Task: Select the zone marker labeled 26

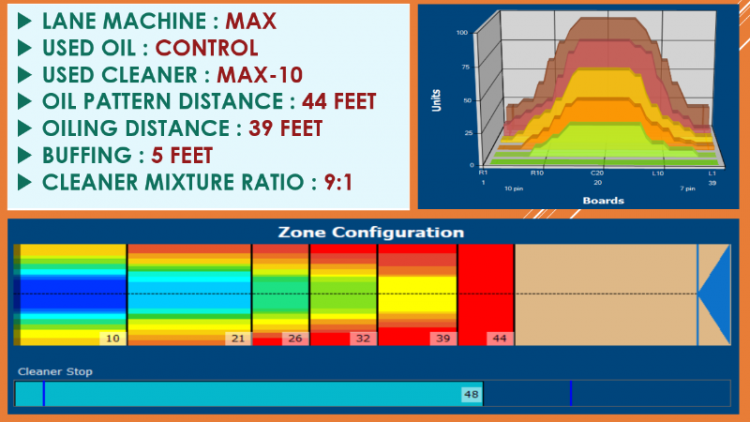Action: (295, 339)
